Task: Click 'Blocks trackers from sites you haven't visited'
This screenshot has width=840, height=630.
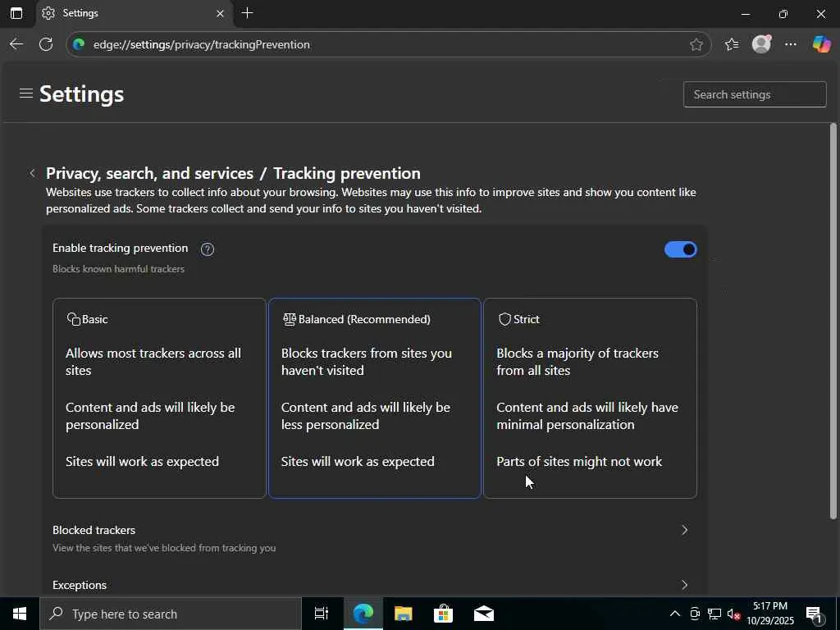Action: (x=367, y=362)
